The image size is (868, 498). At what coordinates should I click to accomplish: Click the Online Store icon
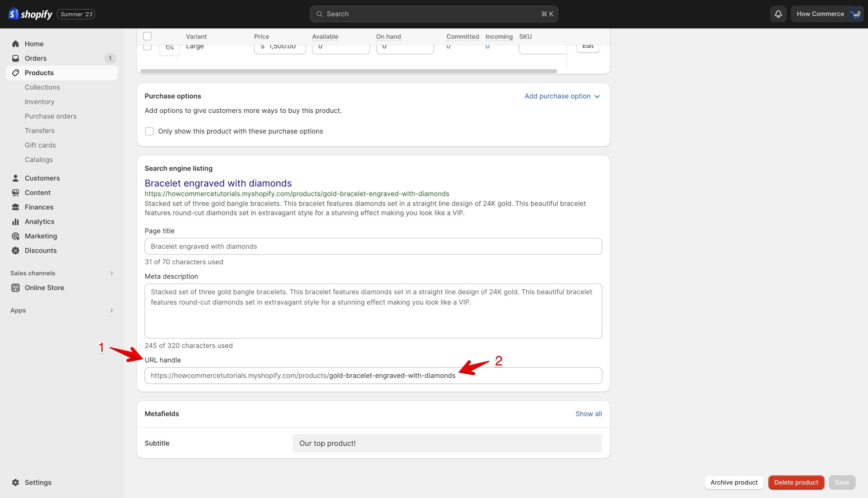15,288
